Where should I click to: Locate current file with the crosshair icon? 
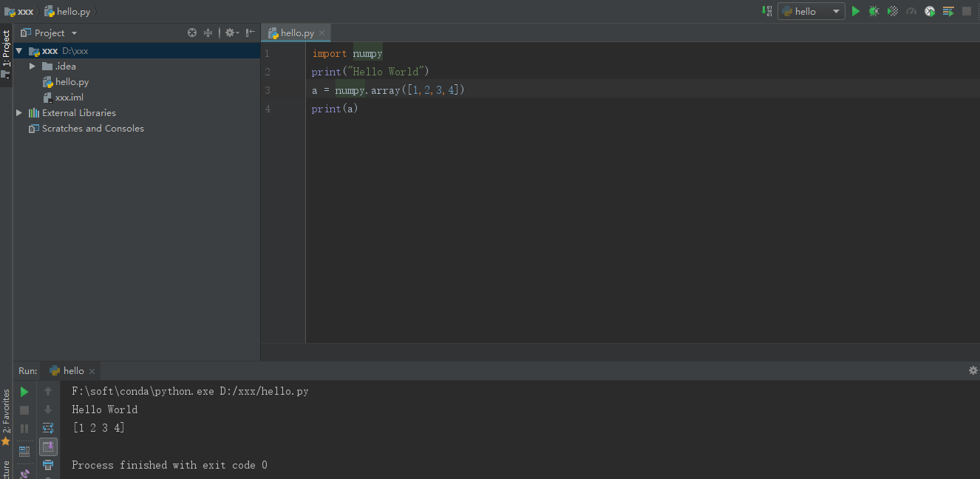point(192,33)
